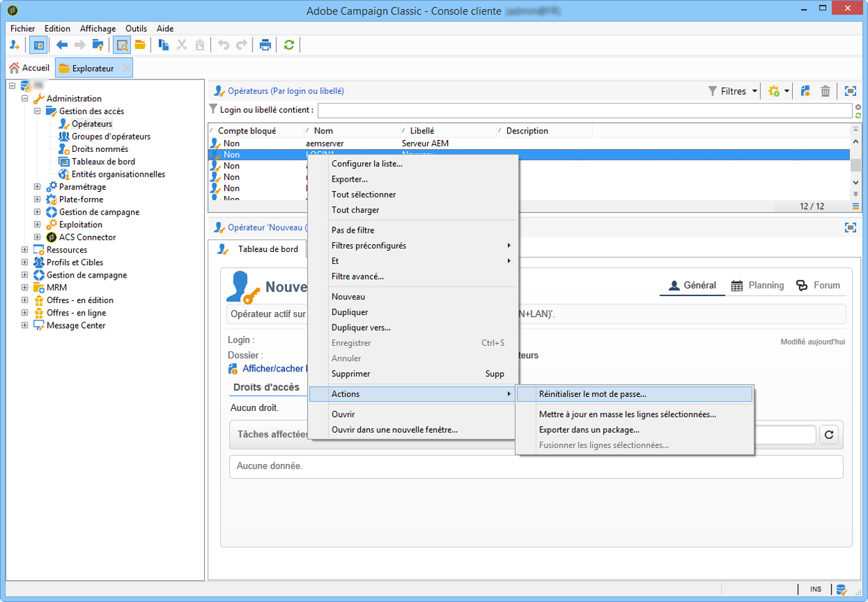
Task: Click the print icon in toolbar
Action: click(x=266, y=46)
